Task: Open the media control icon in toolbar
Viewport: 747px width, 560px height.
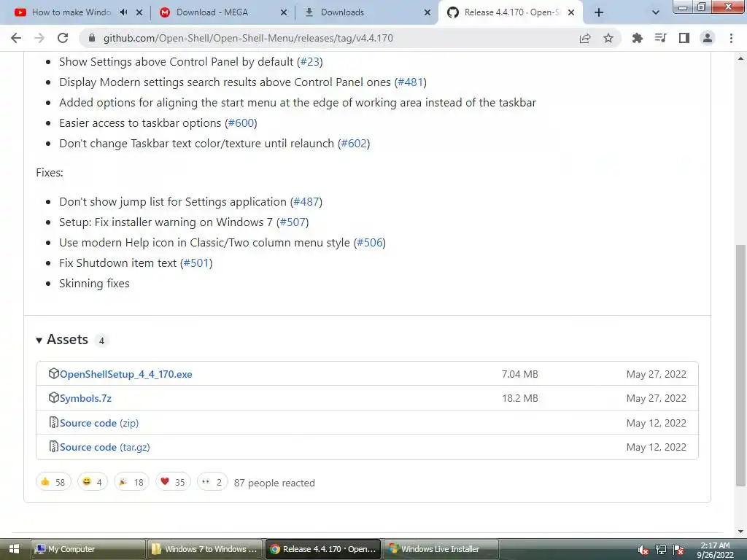Action: click(660, 38)
